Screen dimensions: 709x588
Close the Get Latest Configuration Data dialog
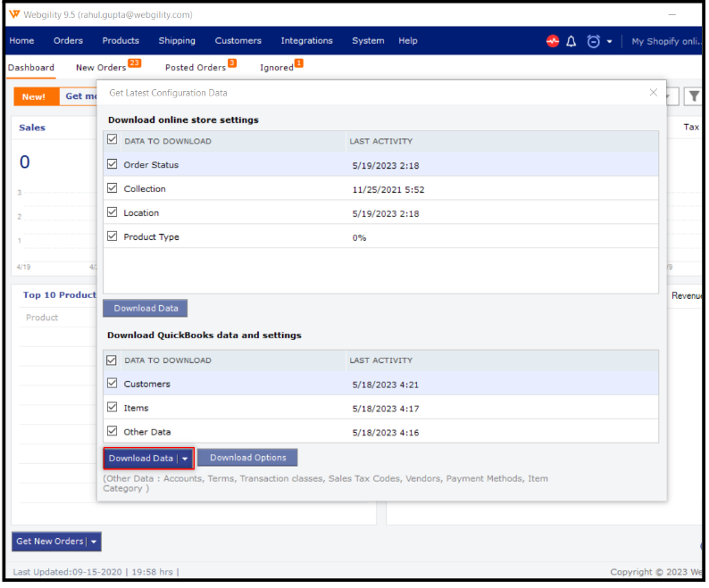[x=655, y=93]
